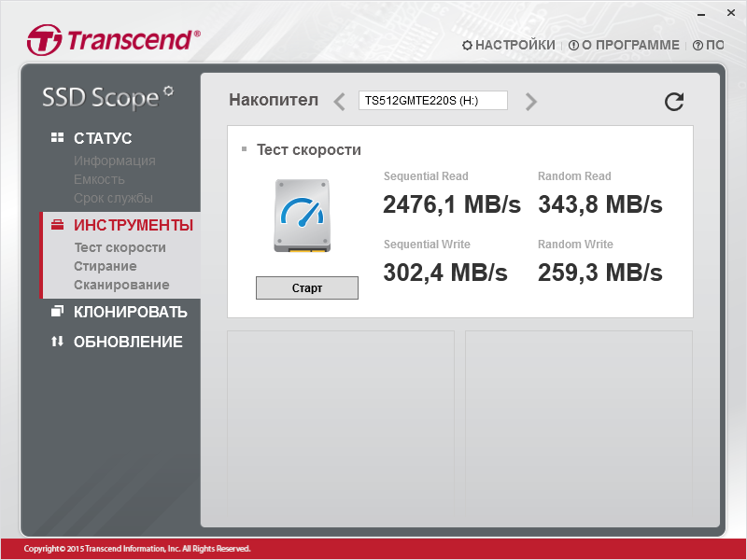
Task: Open the ОБНОВЛЕНИЕ section
Action: 128,342
